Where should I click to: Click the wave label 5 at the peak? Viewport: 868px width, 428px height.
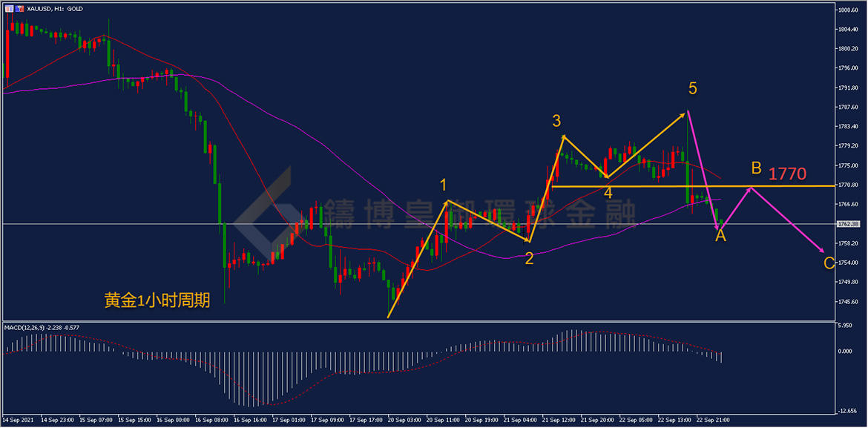pos(692,89)
